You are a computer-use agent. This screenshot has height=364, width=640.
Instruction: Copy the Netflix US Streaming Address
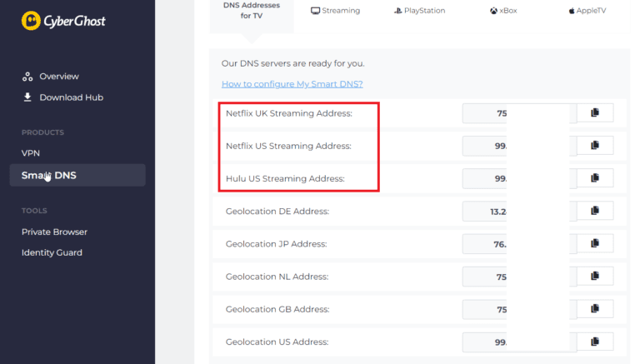coord(594,146)
